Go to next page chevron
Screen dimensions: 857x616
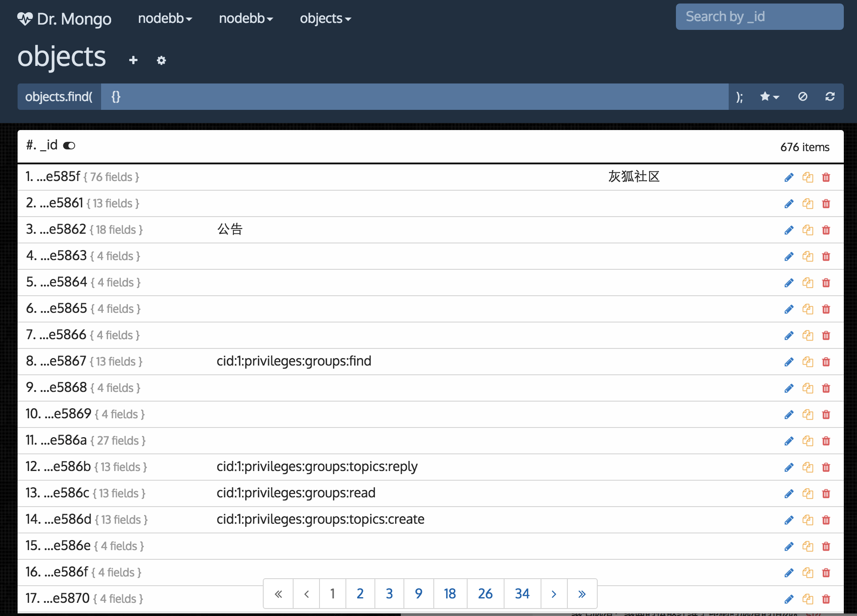click(554, 594)
